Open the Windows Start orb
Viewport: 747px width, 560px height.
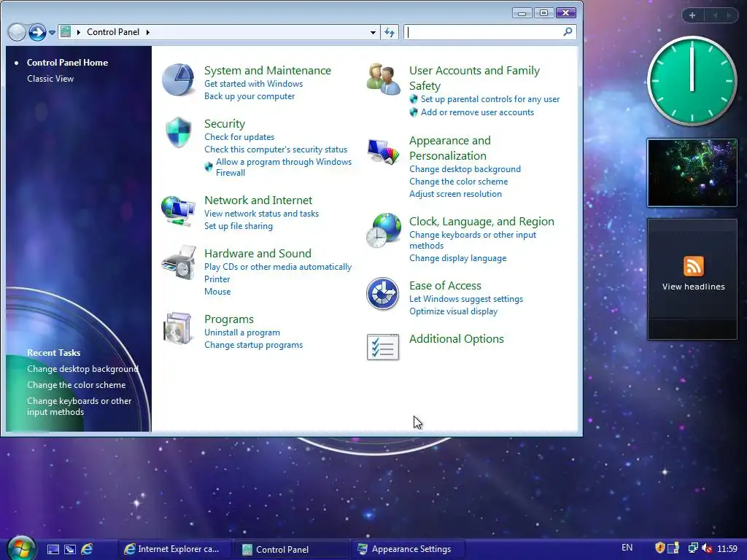click(21, 548)
